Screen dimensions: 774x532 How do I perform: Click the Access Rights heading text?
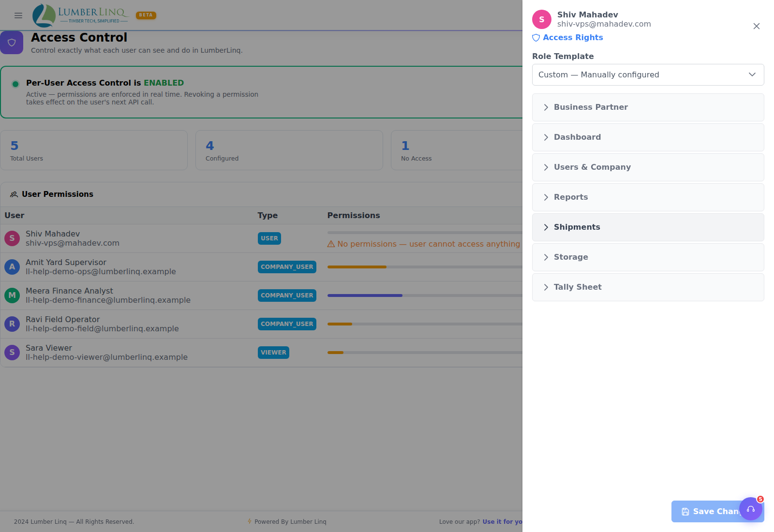point(573,38)
